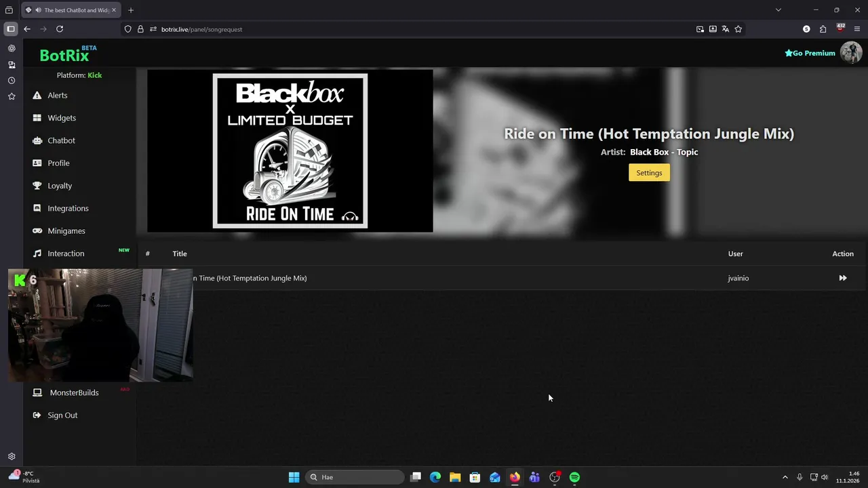868x488 pixels.
Task: Click the Ride on Time song heading
Action: point(649,134)
